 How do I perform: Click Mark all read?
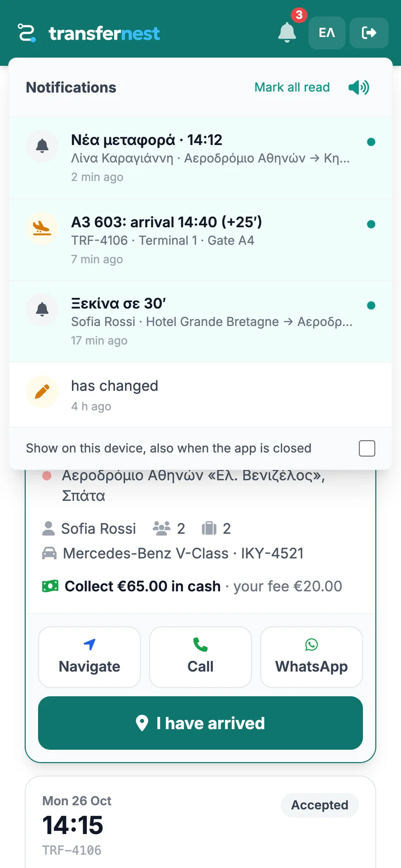(292, 87)
